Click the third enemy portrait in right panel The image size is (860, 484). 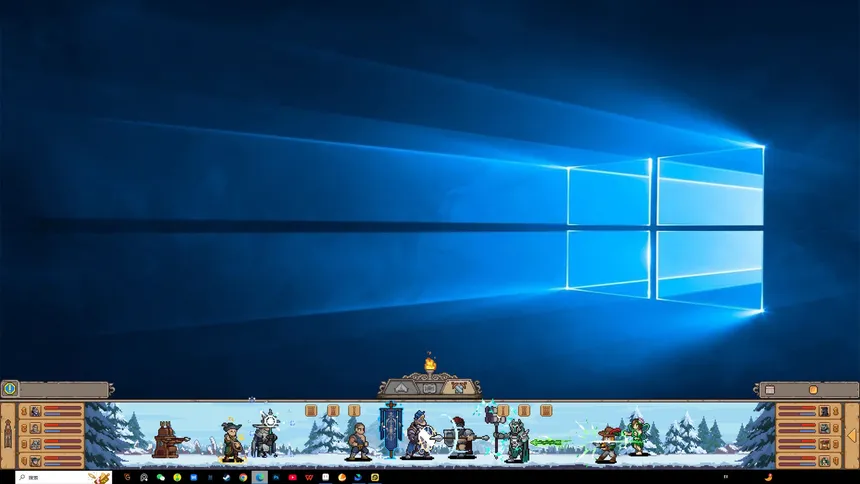click(x=824, y=444)
